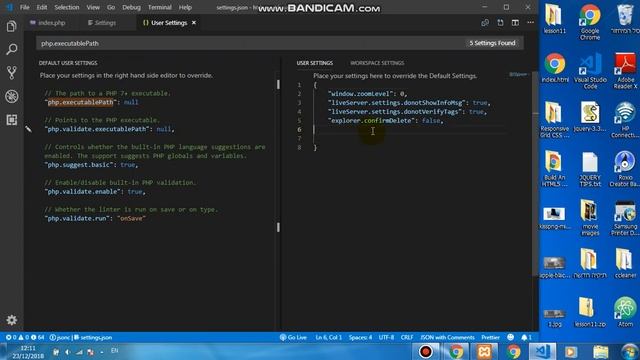Open the JQUERY TIPS.txt desktop file
640x360 pixels.
coord(590,169)
